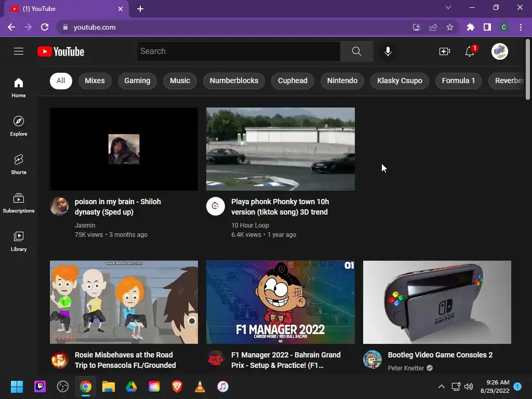The height and width of the screenshot is (399, 532).
Task: Open the hamburger guide menu
Action: click(x=19, y=51)
